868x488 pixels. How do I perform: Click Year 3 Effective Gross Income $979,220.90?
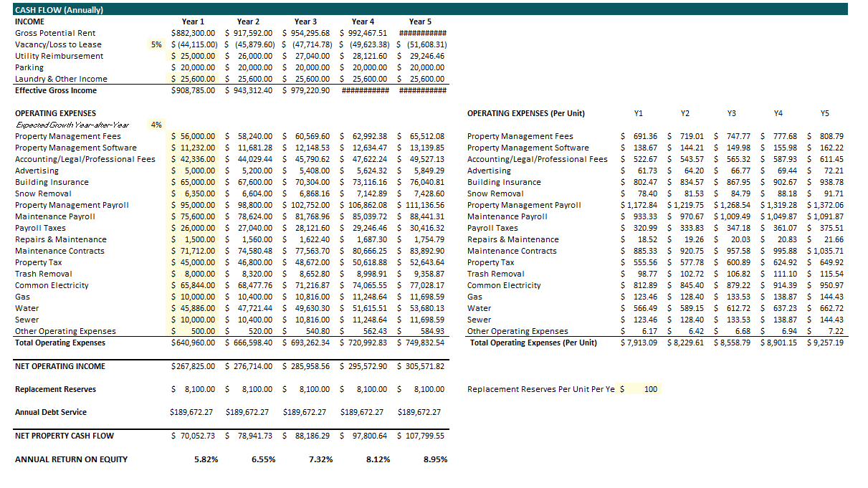click(x=306, y=90)
